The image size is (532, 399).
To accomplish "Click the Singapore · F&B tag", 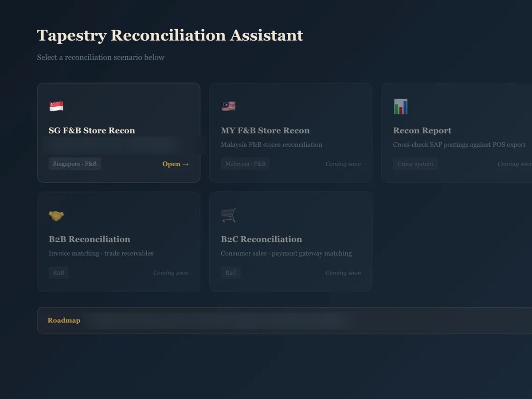I will (x=75, y=164).
